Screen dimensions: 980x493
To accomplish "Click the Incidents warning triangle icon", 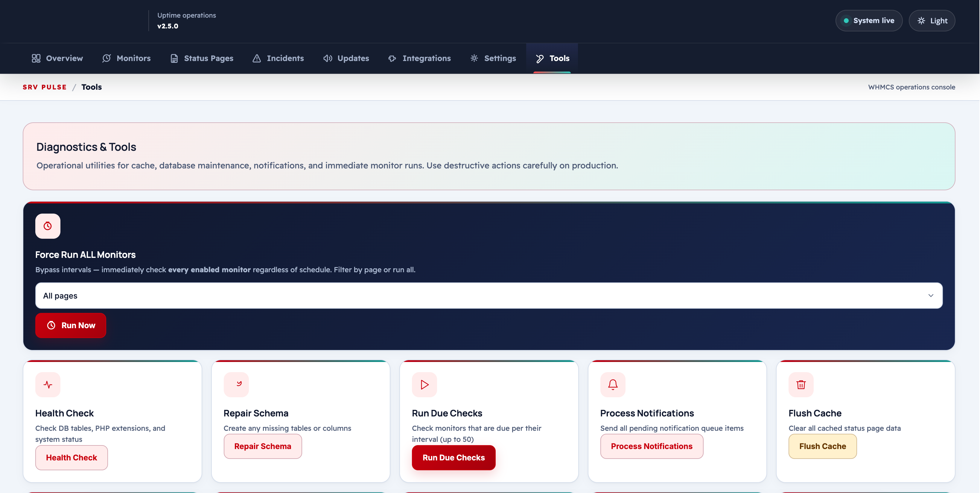I will tap(257, 58).
